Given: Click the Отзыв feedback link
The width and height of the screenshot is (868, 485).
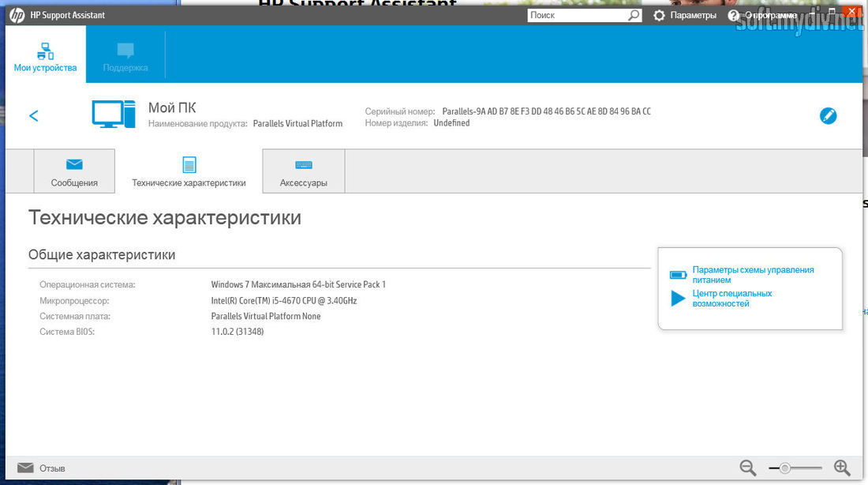Looking at the screenshot, I should [x=52, y=468].
